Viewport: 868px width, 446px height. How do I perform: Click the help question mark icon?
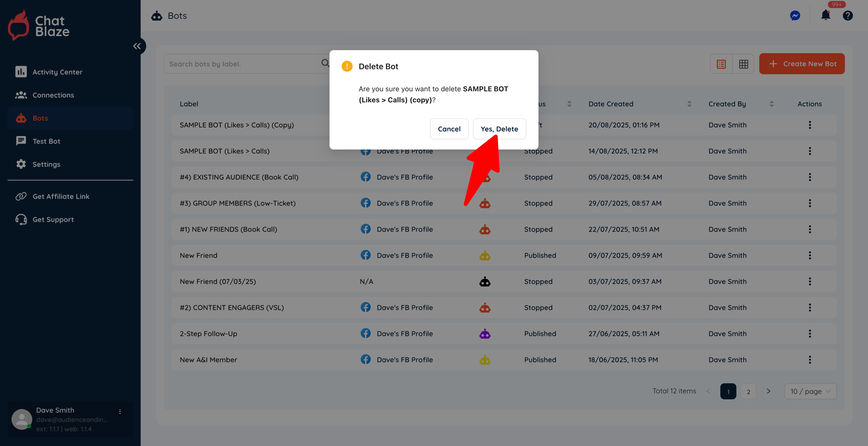[x=847, y=16]
